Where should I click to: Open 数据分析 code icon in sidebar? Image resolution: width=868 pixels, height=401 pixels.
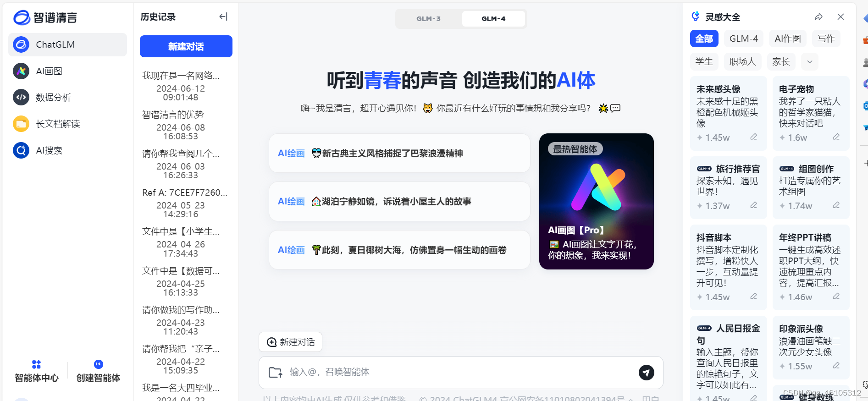coord(21,97)
